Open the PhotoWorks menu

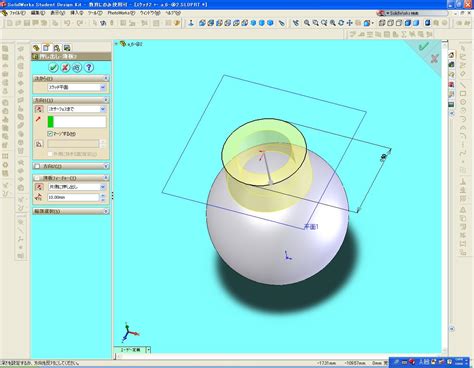click(x=121, y=13)
